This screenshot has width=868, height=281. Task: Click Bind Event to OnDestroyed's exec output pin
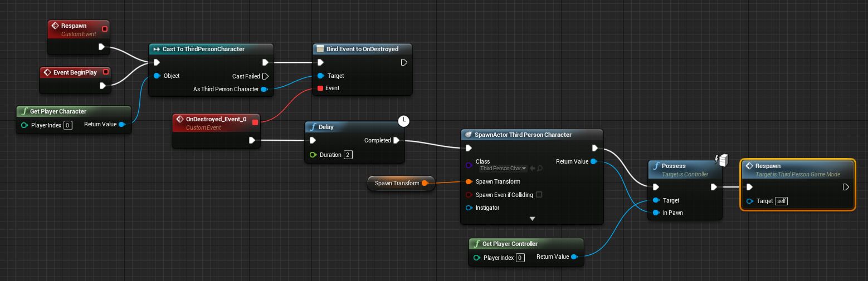[x=404, y=62]
